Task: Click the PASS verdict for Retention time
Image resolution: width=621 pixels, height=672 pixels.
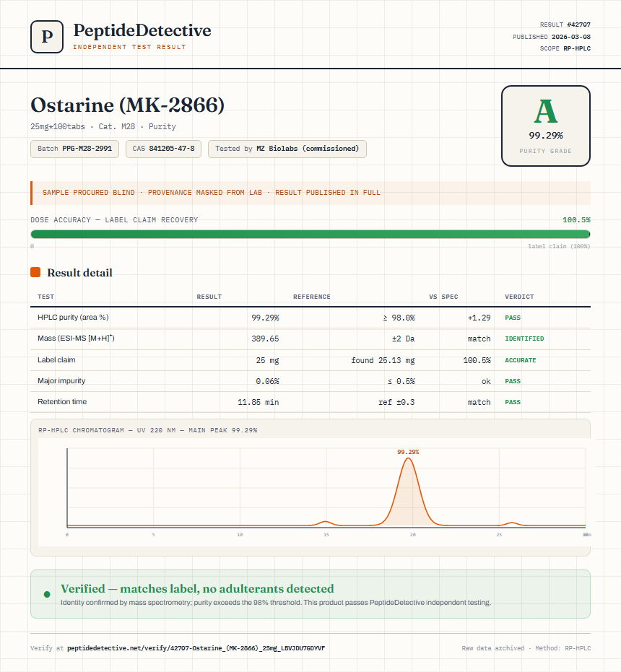Action: coord(513,402)
